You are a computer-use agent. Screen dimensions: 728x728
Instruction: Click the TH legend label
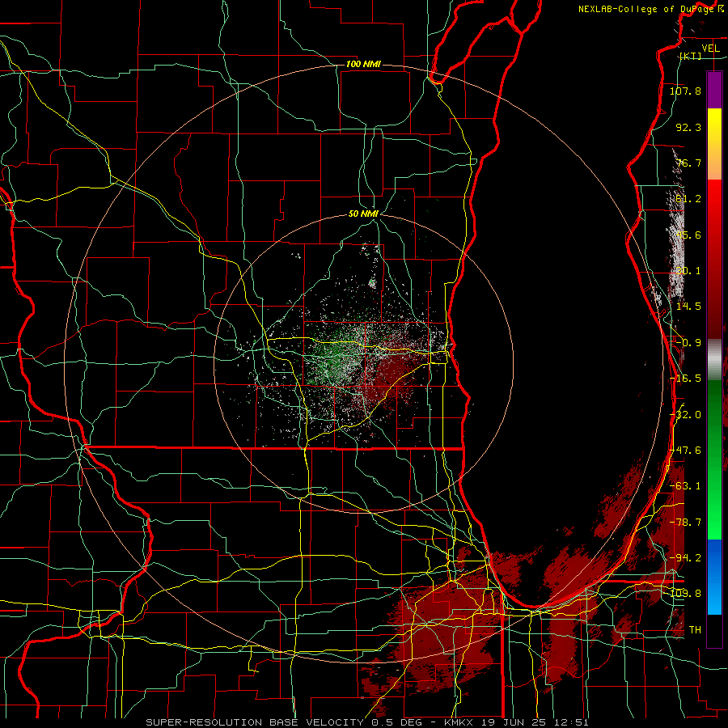[x=695, y=630]
